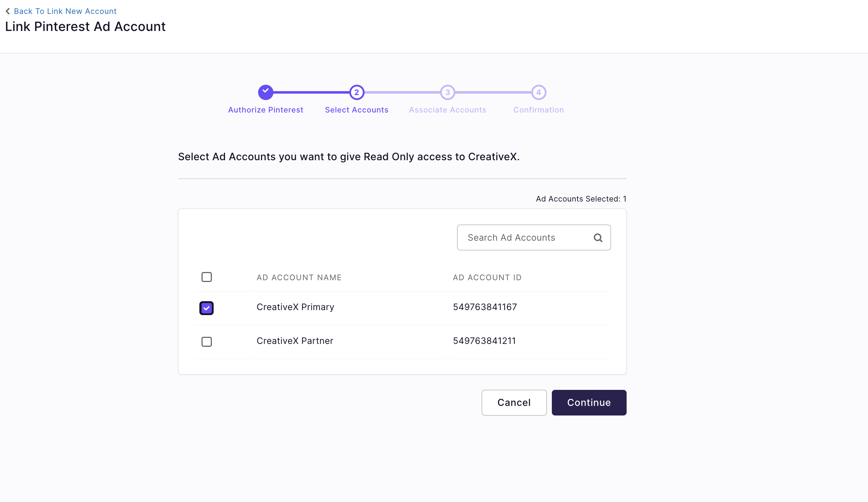Select the step 2 Select Accounts circle
The height and width of the screenshot is (502, 868).
(x=356, y=92)
